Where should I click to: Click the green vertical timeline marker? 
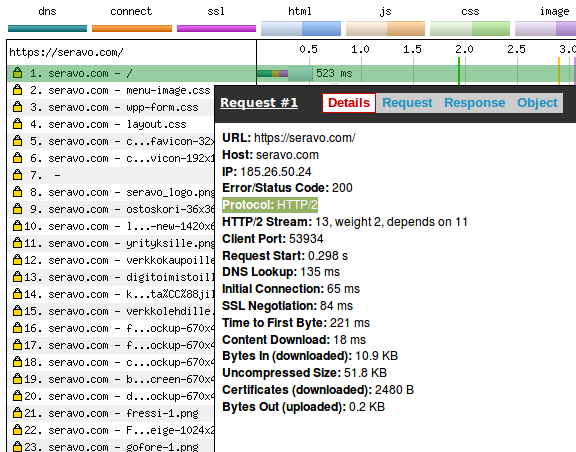(459, 71)
